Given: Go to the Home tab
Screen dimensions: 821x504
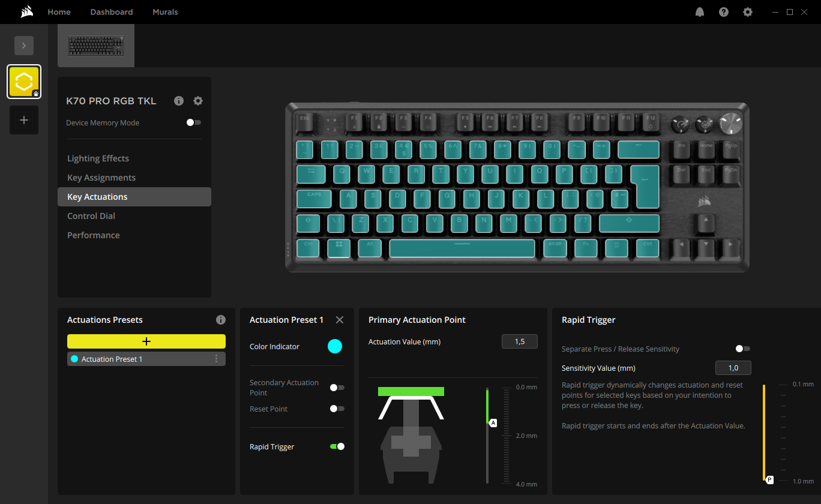Looking at the screenshot, I should (59, 12).
